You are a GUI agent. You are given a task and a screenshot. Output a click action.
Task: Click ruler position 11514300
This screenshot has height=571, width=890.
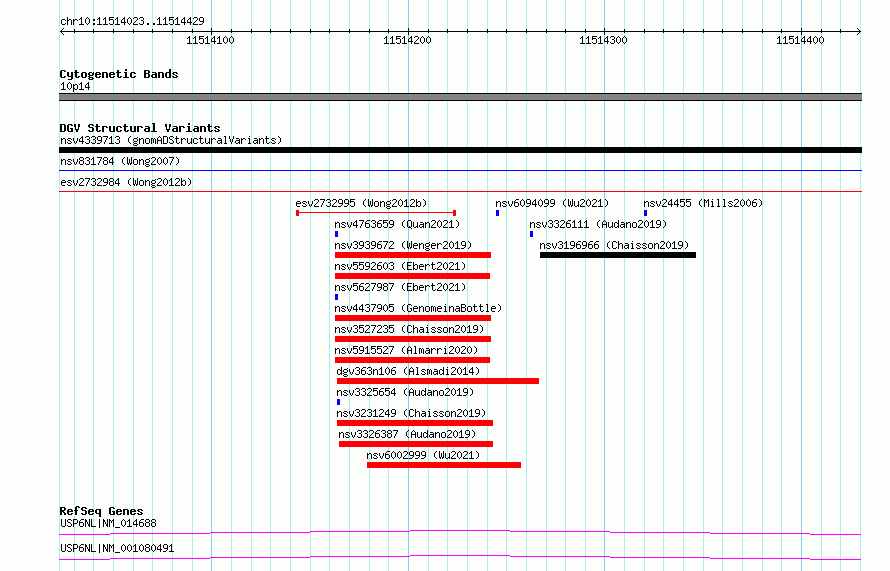tap(603, 40)
